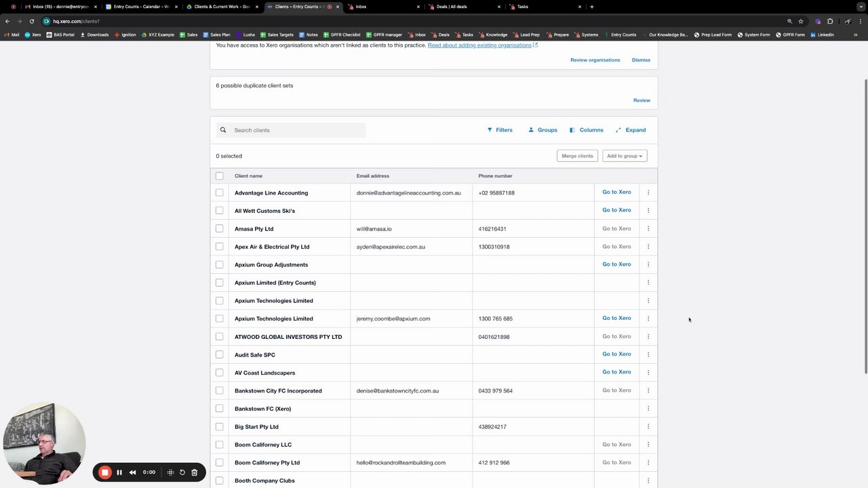Open options menu for Advantage Line Accounting

(x=648, y=192)
